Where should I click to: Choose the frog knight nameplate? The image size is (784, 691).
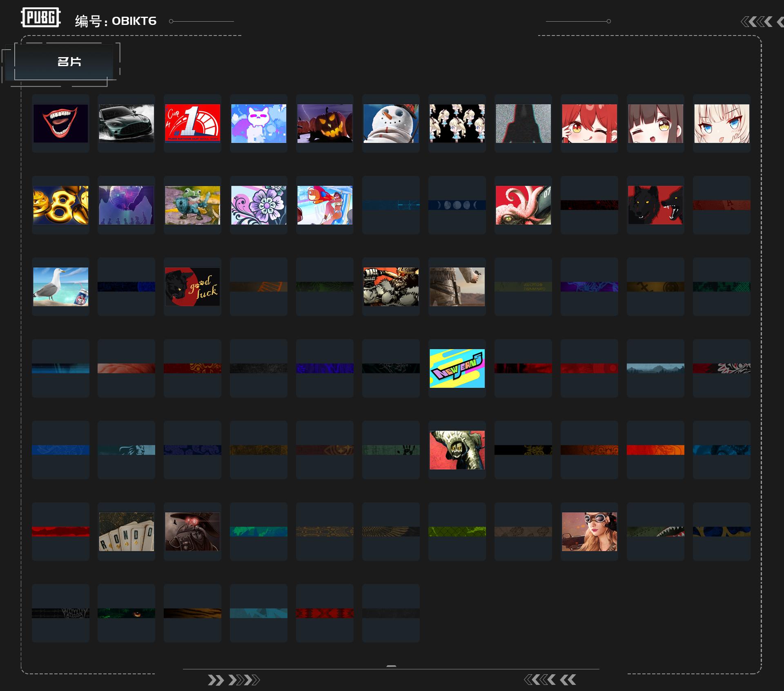193,205
